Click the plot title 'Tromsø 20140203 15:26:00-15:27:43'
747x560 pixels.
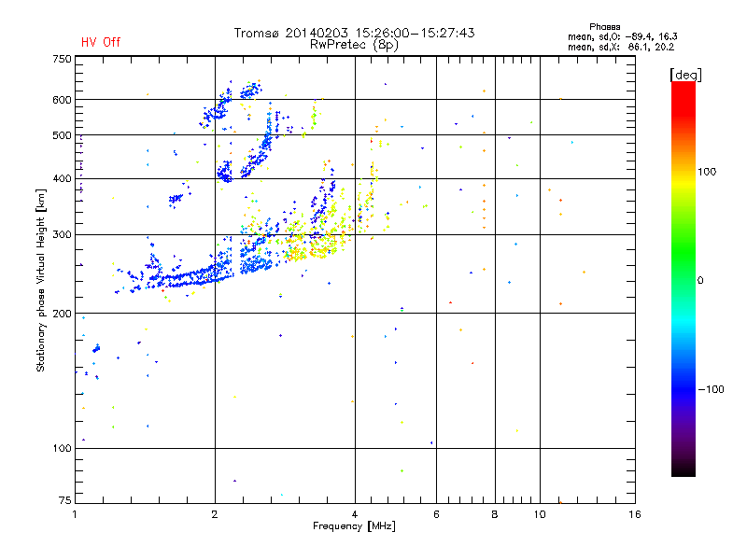[354, 33]
